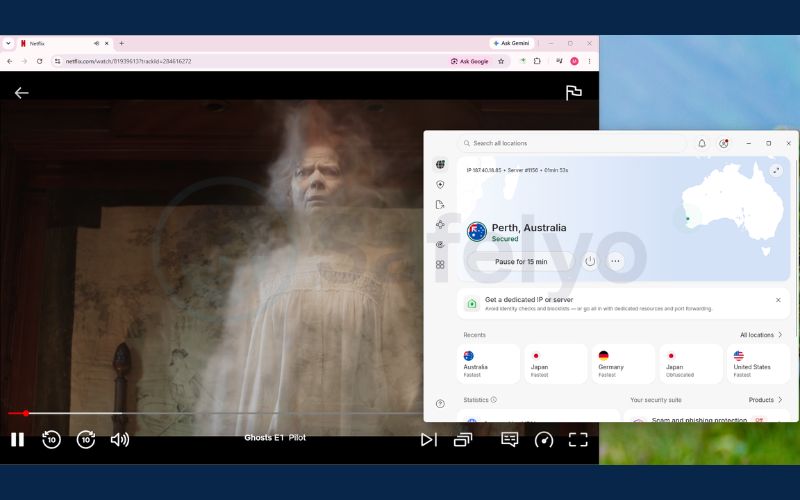Screen dimensions: 800x500
Task: Click Pause for 15 min button
Action: click(x=521, y=261)
